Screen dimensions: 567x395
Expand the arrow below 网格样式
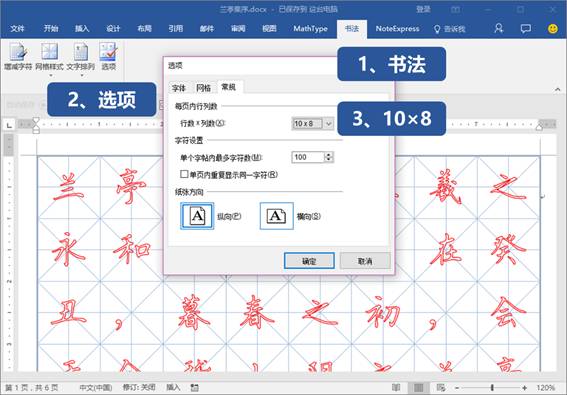50,76
